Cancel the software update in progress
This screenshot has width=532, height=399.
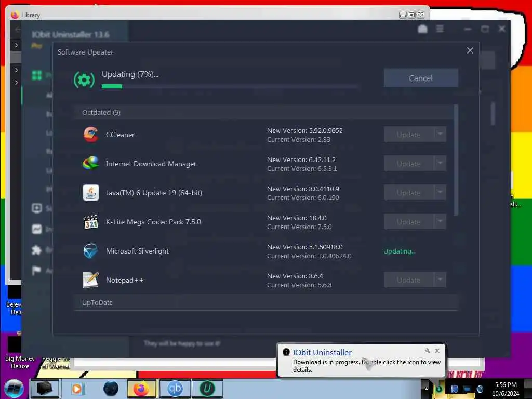pyautogui.click(x=421, y=78)
